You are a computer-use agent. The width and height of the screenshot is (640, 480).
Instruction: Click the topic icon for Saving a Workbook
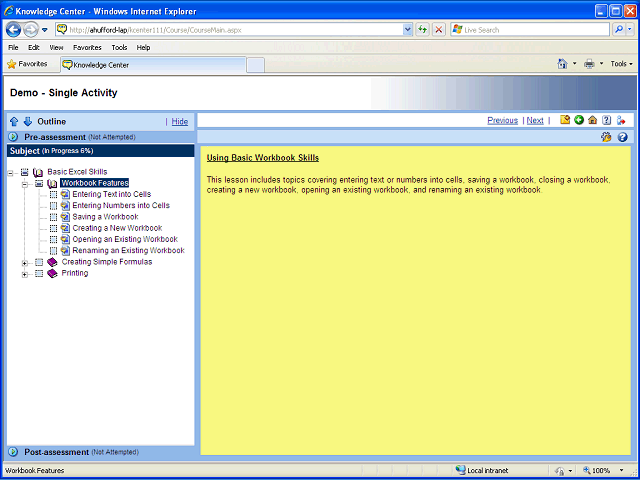[x=65, y=217]
